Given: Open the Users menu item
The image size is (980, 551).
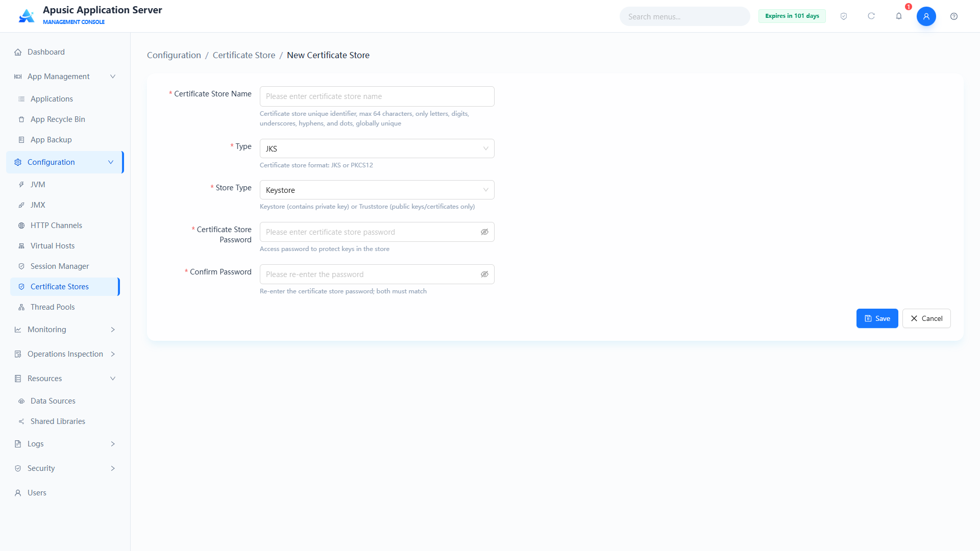Looking at the screenshot, I should point(65,493).
